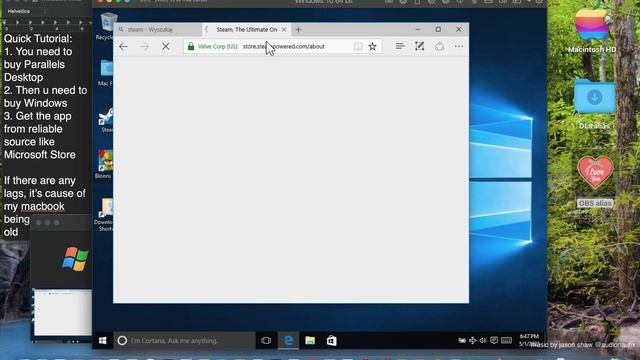Click the forward navigation arrow
This screenshot has width=640, height=360.
(x=144, y=47)
